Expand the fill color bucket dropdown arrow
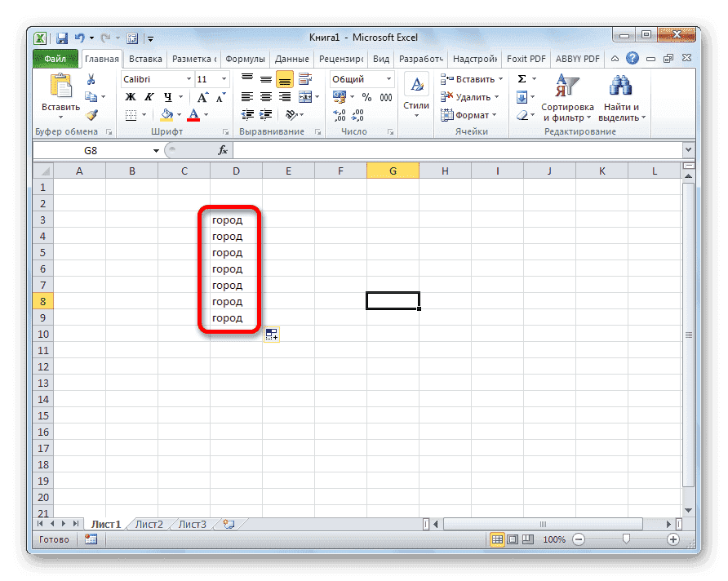This screenshot has width=728, height=581. point(178,114)
